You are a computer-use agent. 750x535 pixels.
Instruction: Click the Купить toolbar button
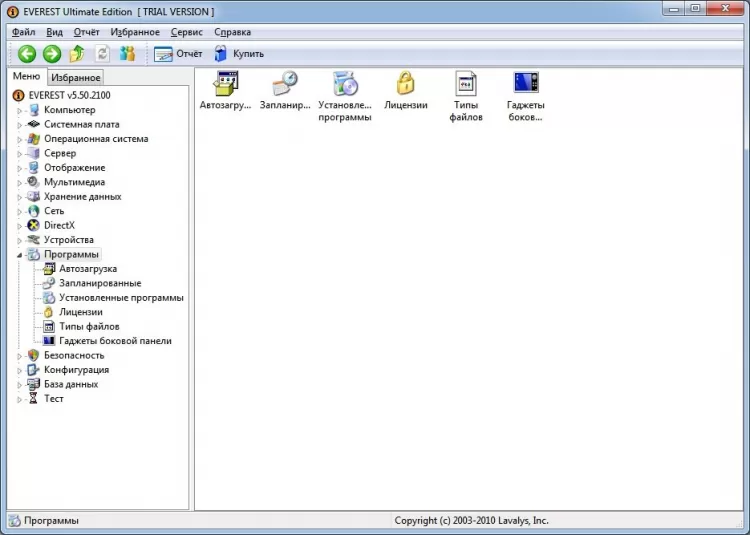[x=239, y=54]
